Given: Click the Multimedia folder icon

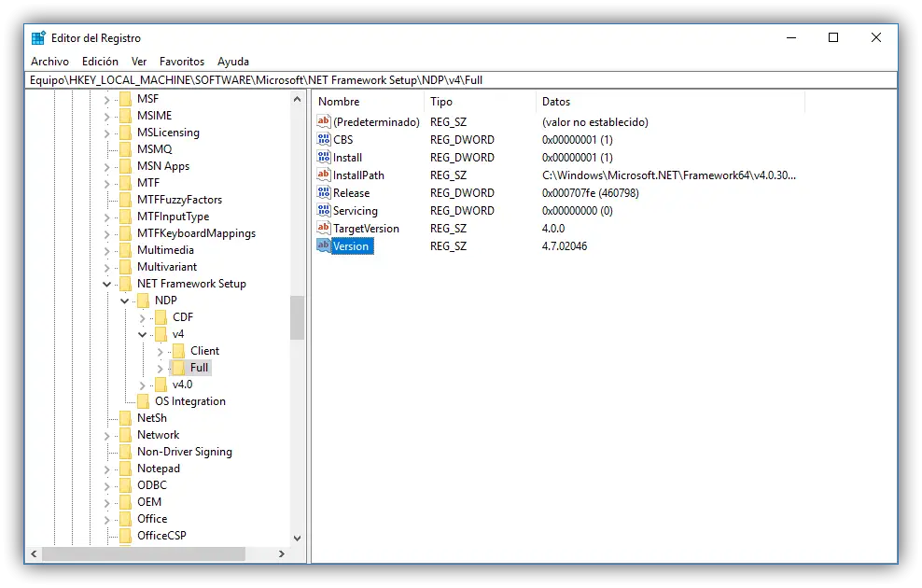Looking at the screenshot, I should tap(125, 250).
